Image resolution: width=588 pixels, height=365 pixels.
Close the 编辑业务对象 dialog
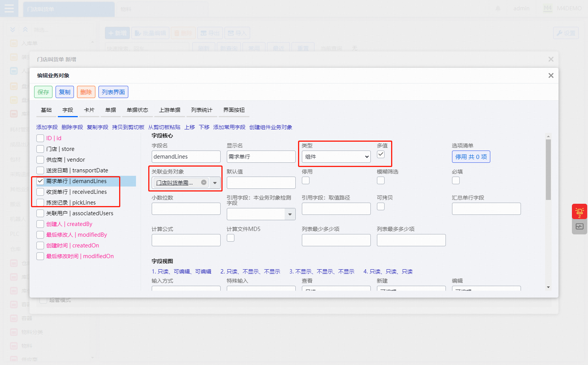(551, 75)
